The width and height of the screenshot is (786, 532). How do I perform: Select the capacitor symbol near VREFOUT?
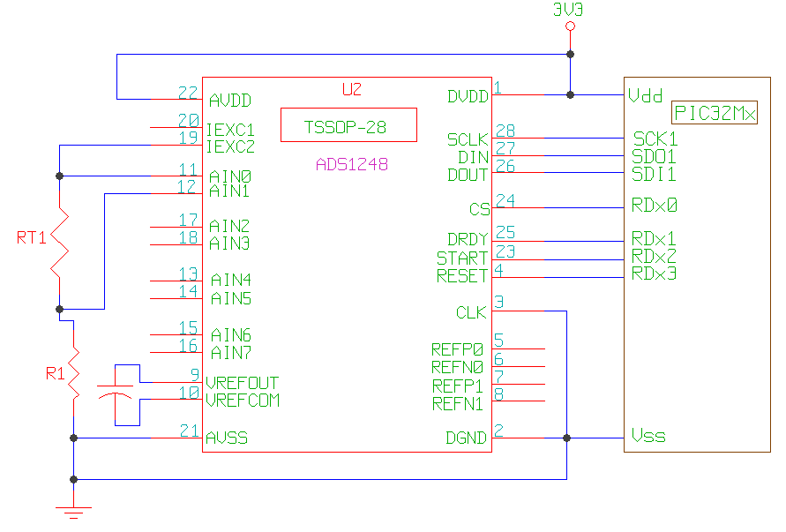click(x=116, y=392)
